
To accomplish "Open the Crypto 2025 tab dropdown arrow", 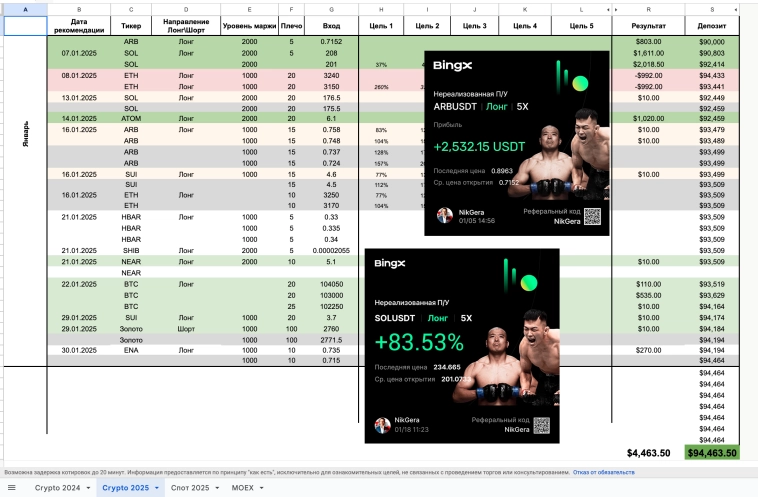I will point(156,488).
